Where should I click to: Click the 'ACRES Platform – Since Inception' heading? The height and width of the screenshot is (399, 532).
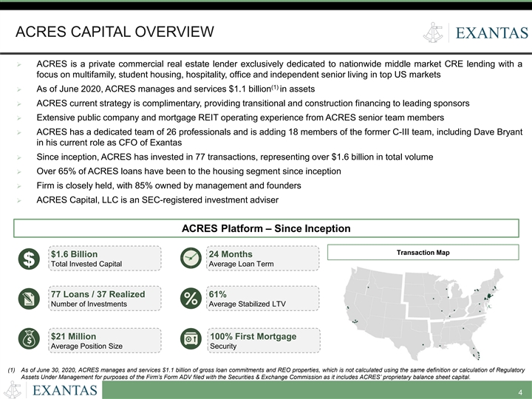266,228
